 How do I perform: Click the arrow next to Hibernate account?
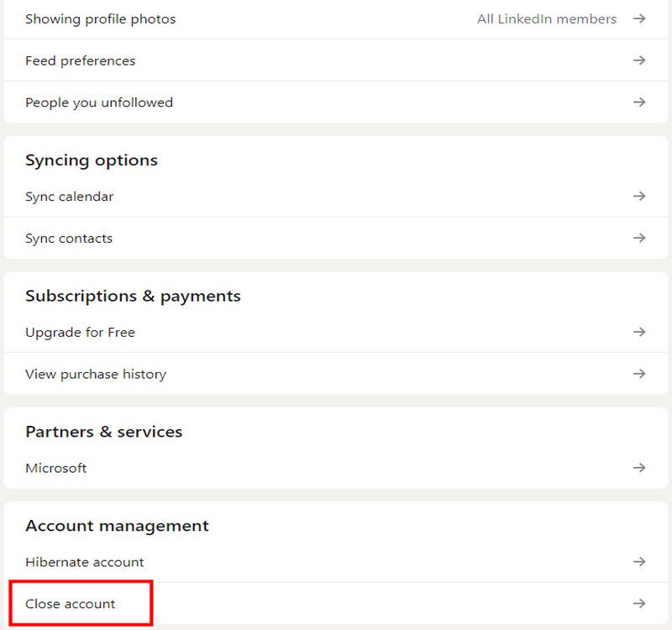pos(639,562)
